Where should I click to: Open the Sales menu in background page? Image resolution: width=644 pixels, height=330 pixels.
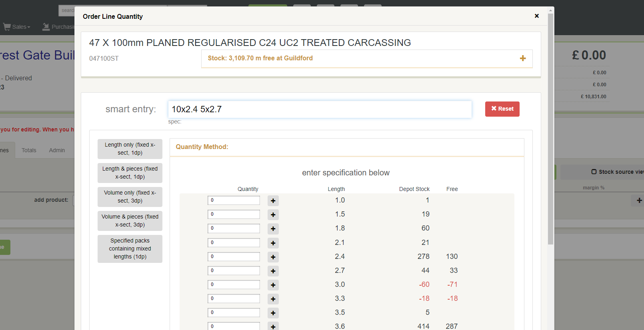click(x=17, y=27)
